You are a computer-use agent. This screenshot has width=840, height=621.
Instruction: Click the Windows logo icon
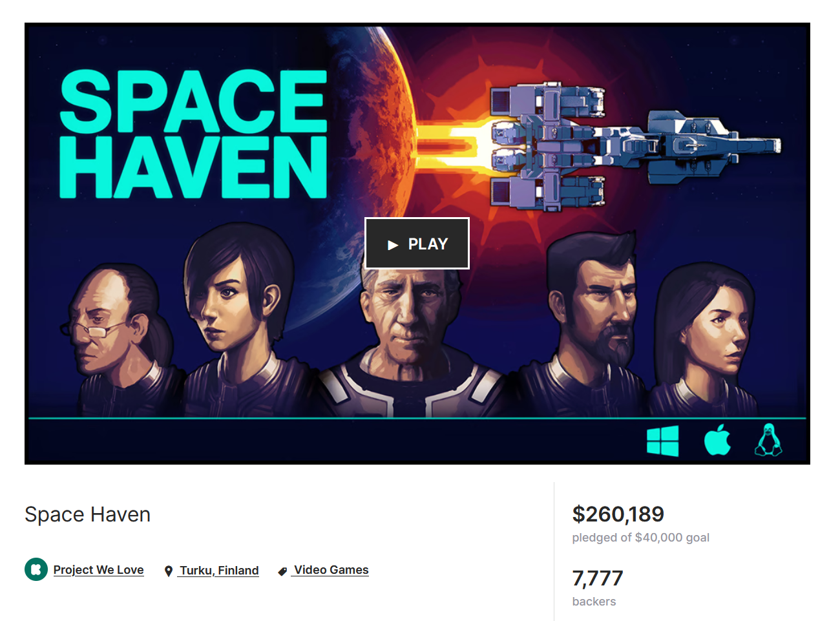pos(662,441)
